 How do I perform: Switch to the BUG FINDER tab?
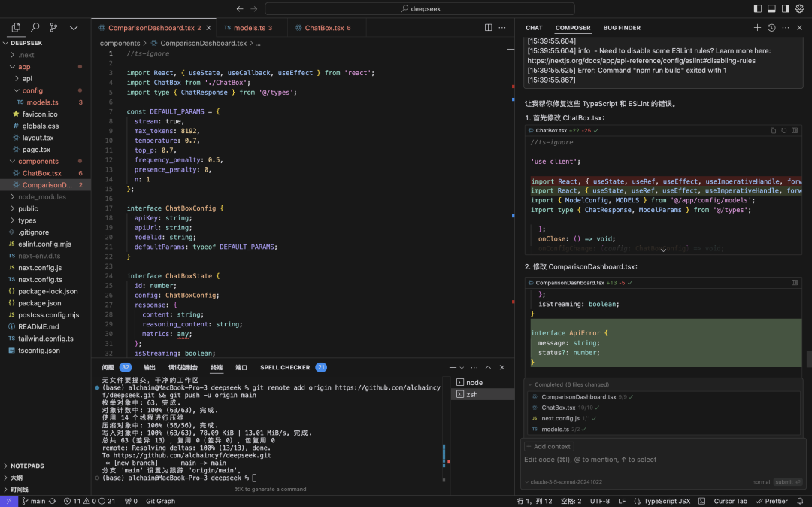coord(622,28)
